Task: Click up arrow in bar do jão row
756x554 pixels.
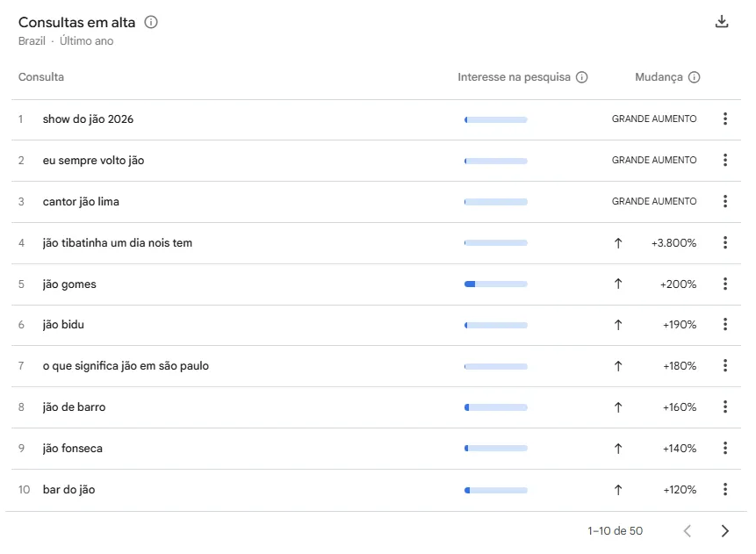Action: pyautogui.click(x=618, y=490)
